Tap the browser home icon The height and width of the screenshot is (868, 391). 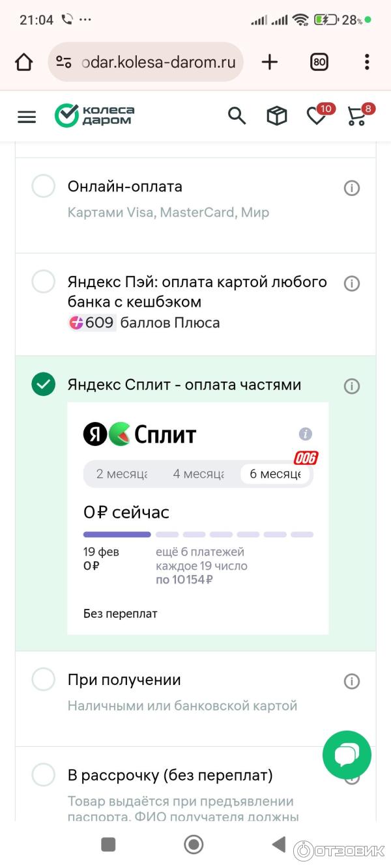click(x=23, y=62)
